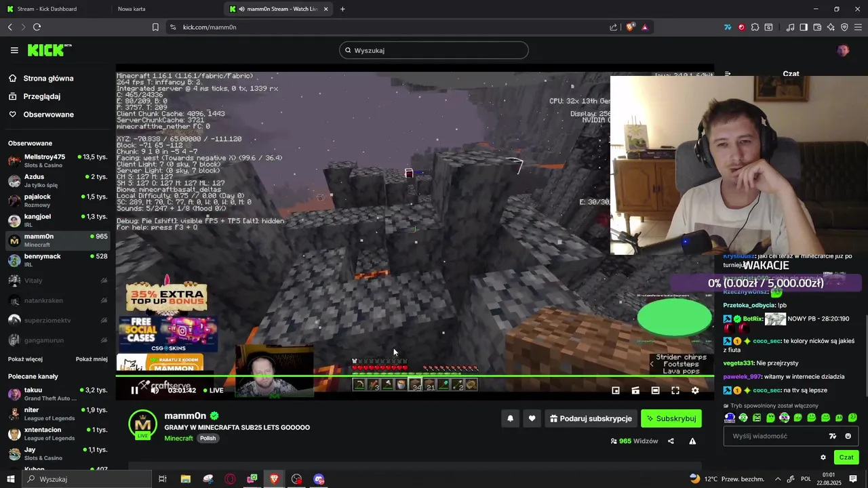The width and height of the screenshot is (868, 488).
Task: Open Brave Shields icon in address bar
Action: pyautogui.click(x=630, y=27)
